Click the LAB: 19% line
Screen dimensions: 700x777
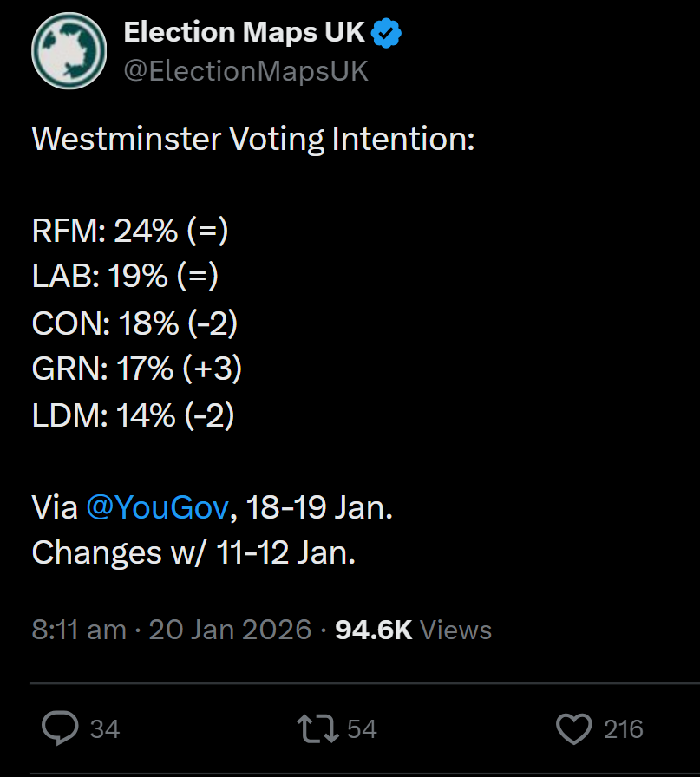(125, 277)
